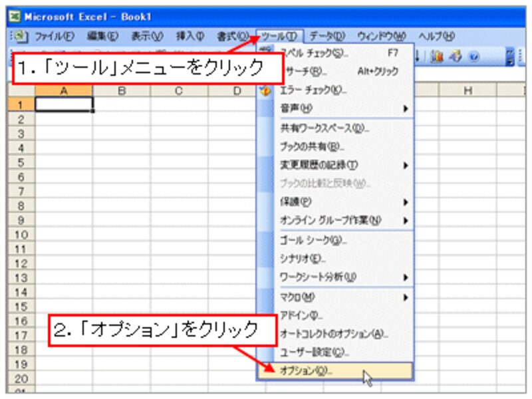Choose オートコレクトのオプション(A) entry
This screenshot has width=532, height=399.
click(x=335, y=334)
